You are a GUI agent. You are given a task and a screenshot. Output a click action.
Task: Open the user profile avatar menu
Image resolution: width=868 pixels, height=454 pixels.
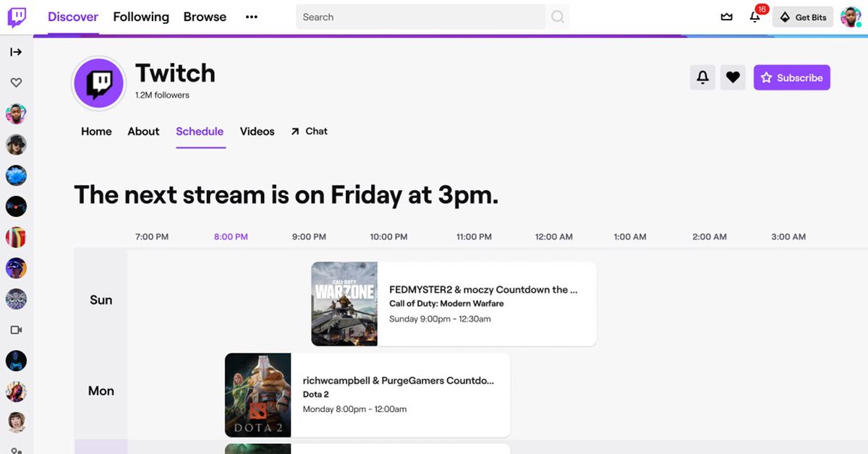pos(851,17)
